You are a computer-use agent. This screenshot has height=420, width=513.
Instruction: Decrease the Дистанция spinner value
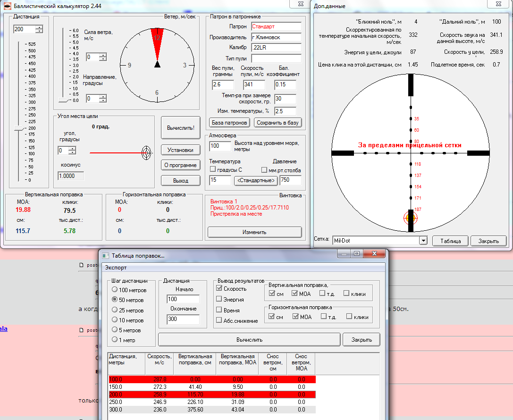(x=39, y=31)
